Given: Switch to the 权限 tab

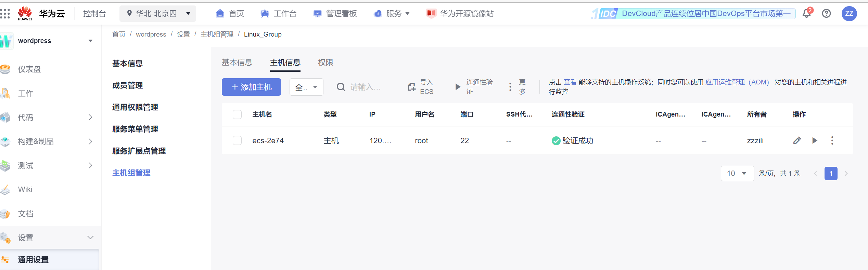Looking at the screenshot, I should 325,63.
